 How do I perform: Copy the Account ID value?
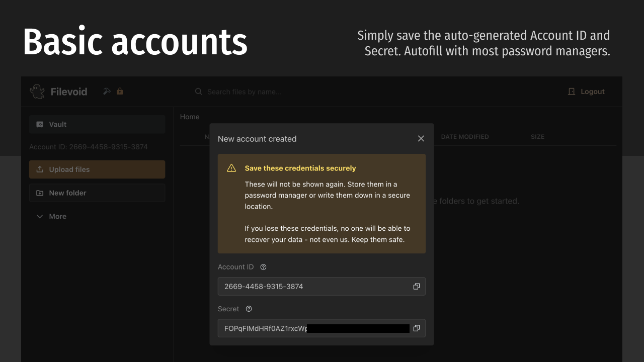tap(416, 287)
